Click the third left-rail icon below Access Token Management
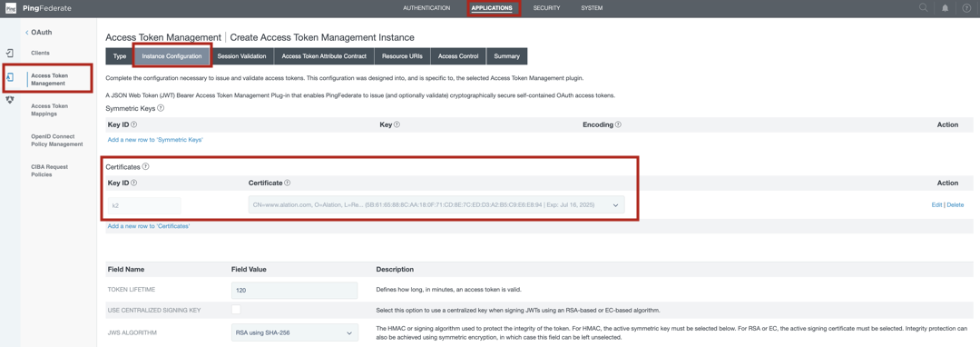 [10, 99]
